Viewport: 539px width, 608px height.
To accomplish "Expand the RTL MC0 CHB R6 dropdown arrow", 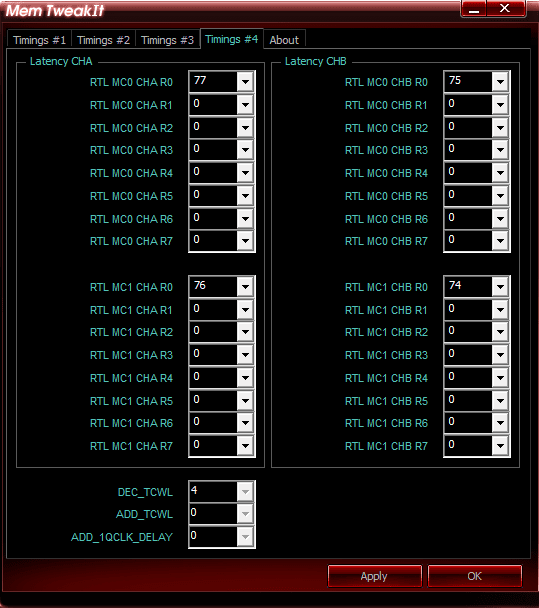I will [x=500, y=219].
